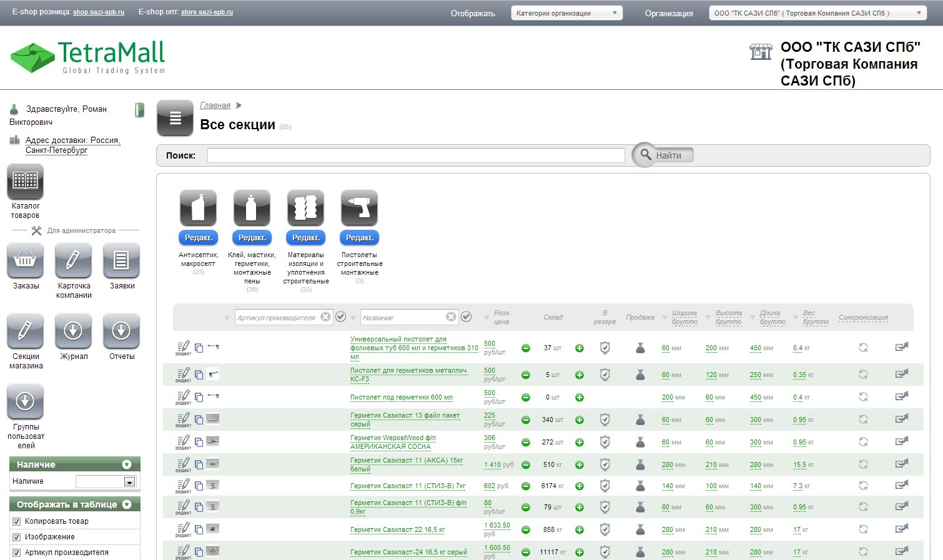Image resolution: width=943 pixels, height=560 pixels.
Task: Open the Каталог товаров icon
Action: [x=25, y=182]
